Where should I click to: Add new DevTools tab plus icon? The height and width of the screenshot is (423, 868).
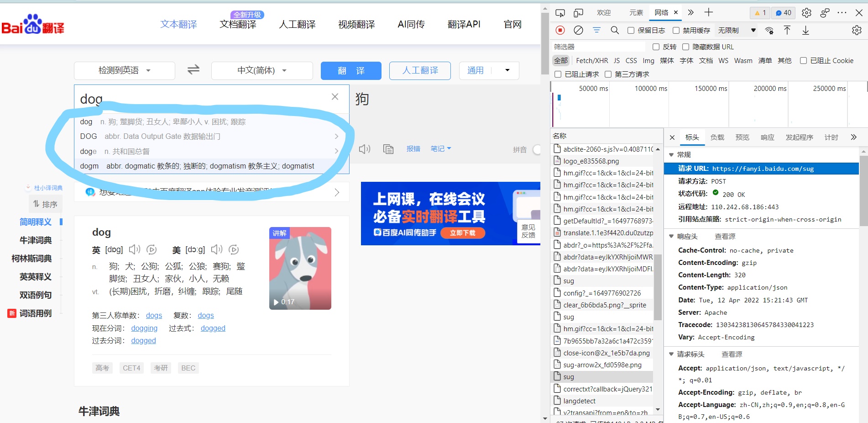[x=708, y=12]
